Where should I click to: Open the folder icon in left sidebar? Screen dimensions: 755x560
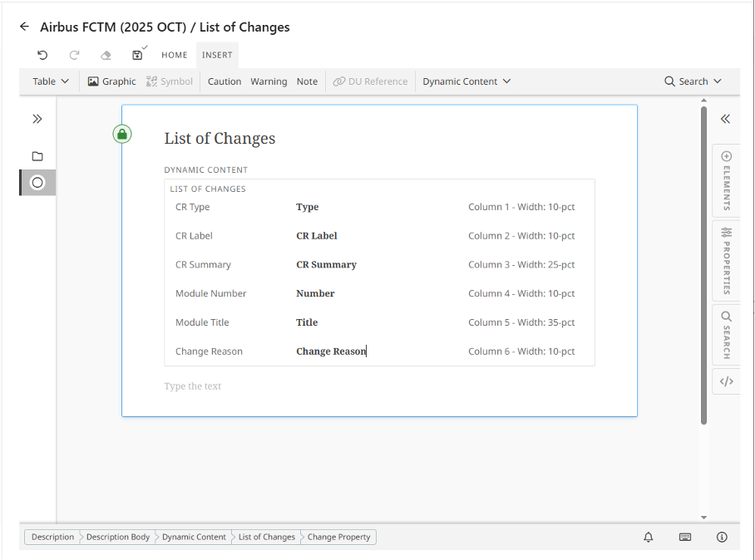click(37, 156)
